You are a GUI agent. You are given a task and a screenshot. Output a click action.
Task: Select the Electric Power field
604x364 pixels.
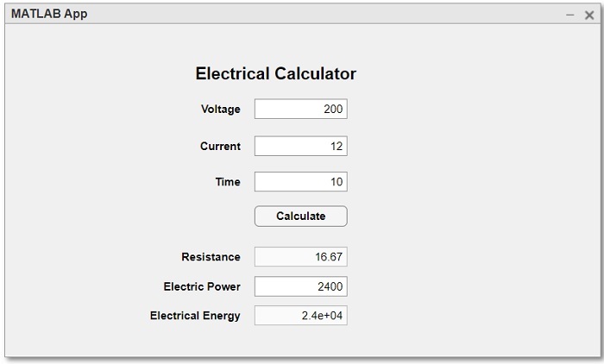point(300,286)
